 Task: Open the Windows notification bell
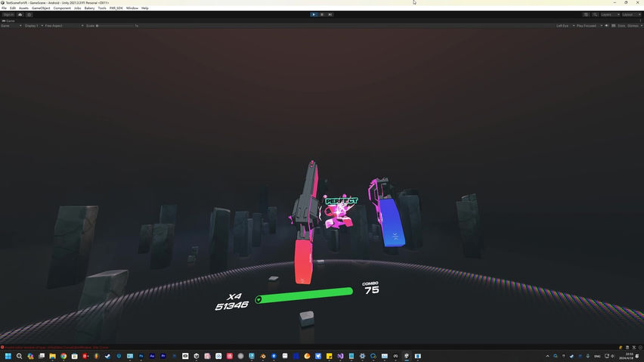638,356
